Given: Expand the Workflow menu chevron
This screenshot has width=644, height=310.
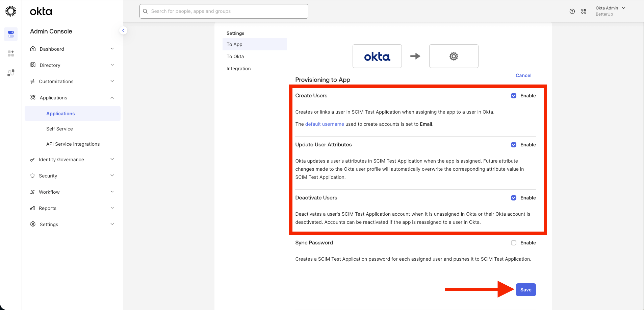Looking at the screenshot, I should click(x=112, y=192).
